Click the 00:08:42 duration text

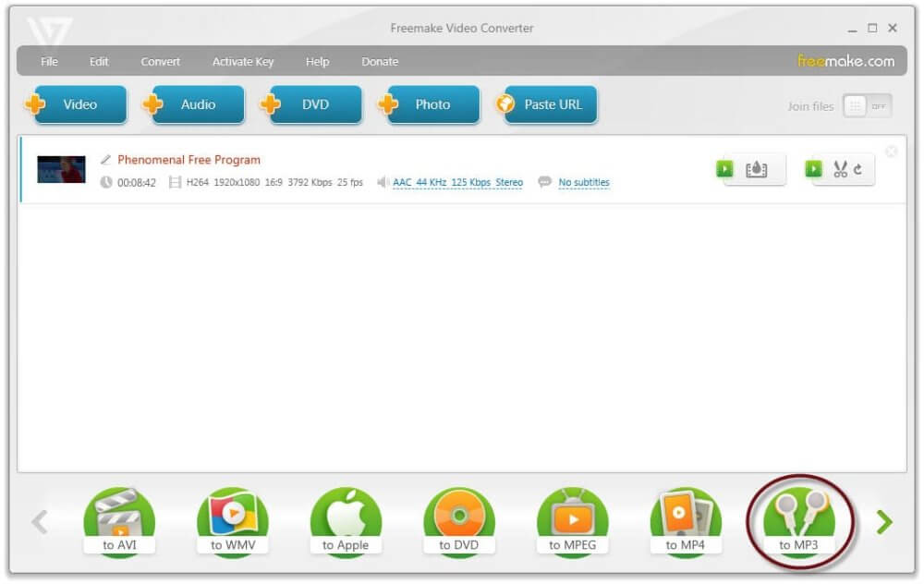137,183
